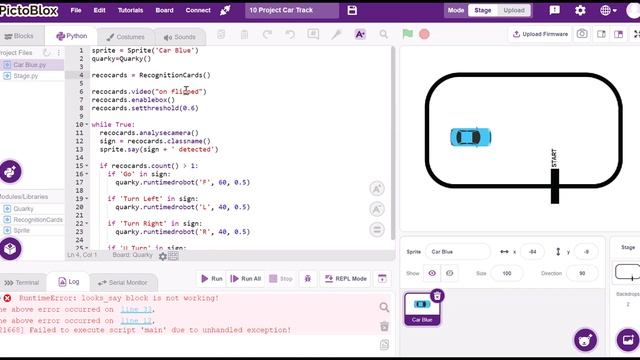
Task: Open Project Files three-dot options
Action: click(x=59, y=53)
